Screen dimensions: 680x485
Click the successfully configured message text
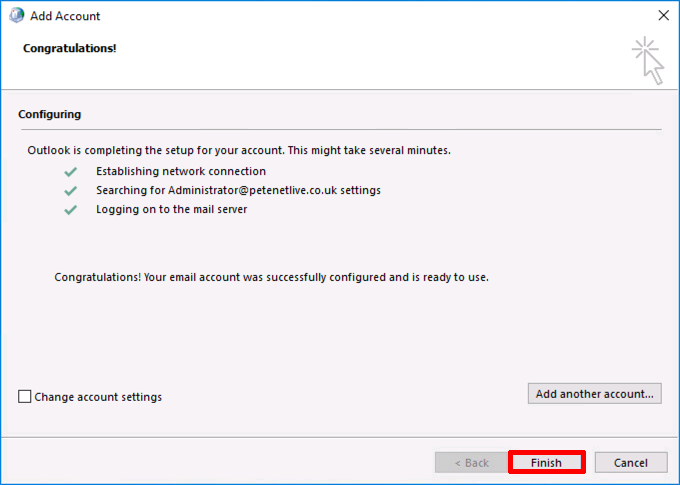[271, 277]
